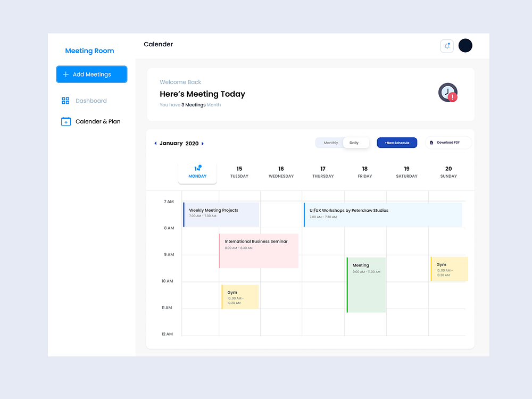This screenshot has width=532, height=399.
Task: Click the New Schedule button
Action: [x=397, y=143]
